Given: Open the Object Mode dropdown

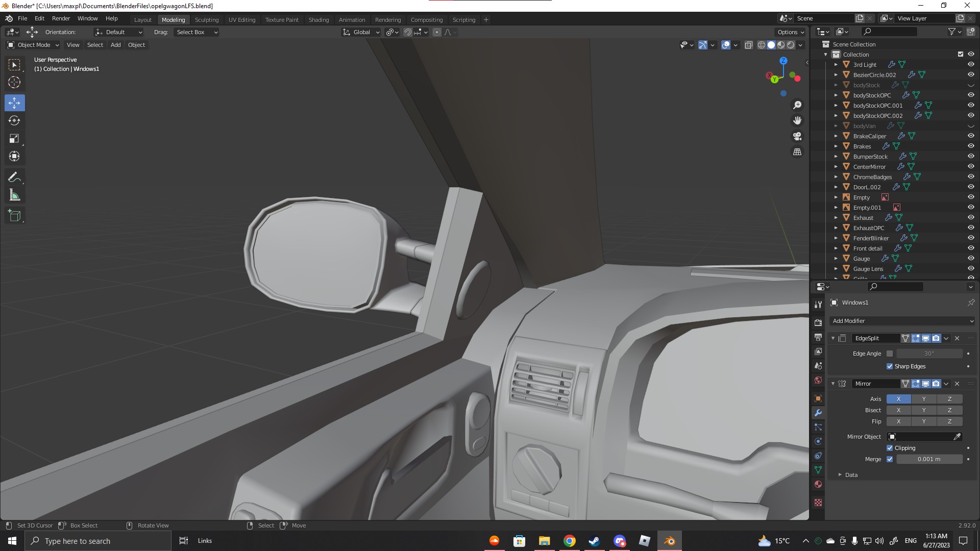Looking at the screenshot, I should click(33, 45).
